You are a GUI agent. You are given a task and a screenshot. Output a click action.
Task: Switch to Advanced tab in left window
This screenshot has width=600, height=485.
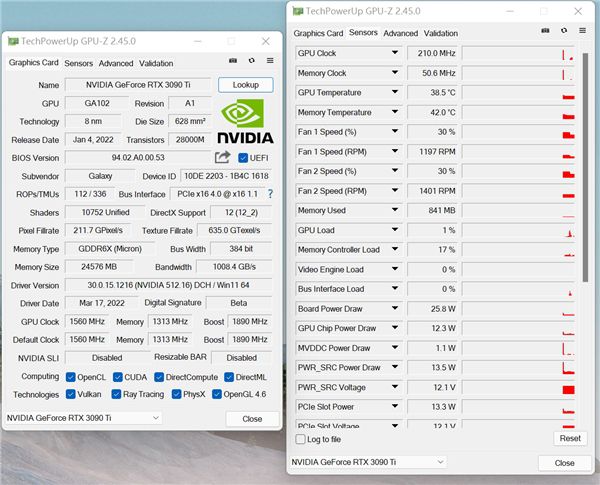pos(116,63)
